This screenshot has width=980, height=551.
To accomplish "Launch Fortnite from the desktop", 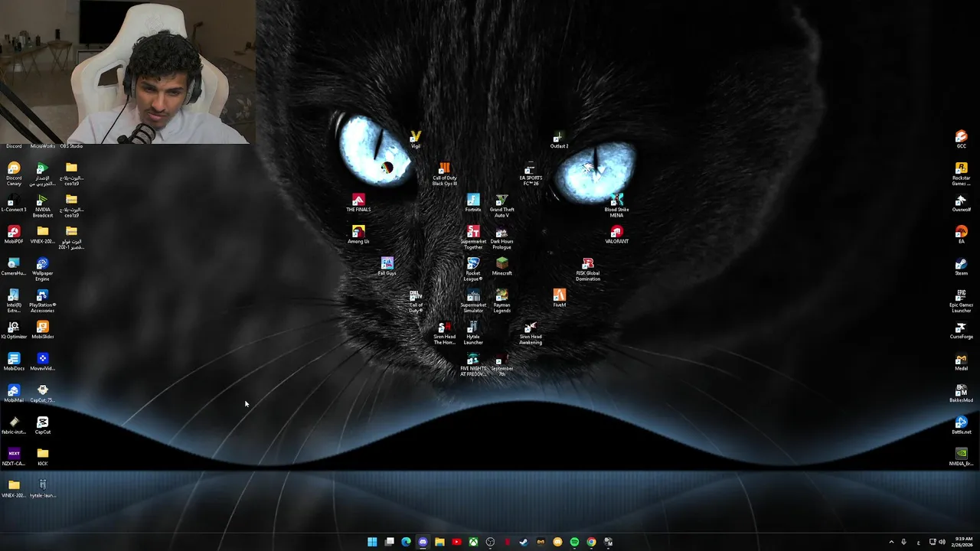I will click(473, 203).
